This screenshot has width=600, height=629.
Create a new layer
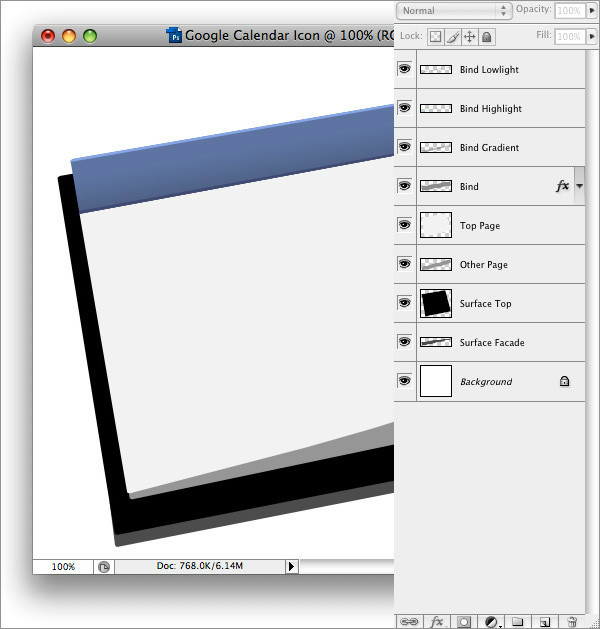(x=544, y=621)
